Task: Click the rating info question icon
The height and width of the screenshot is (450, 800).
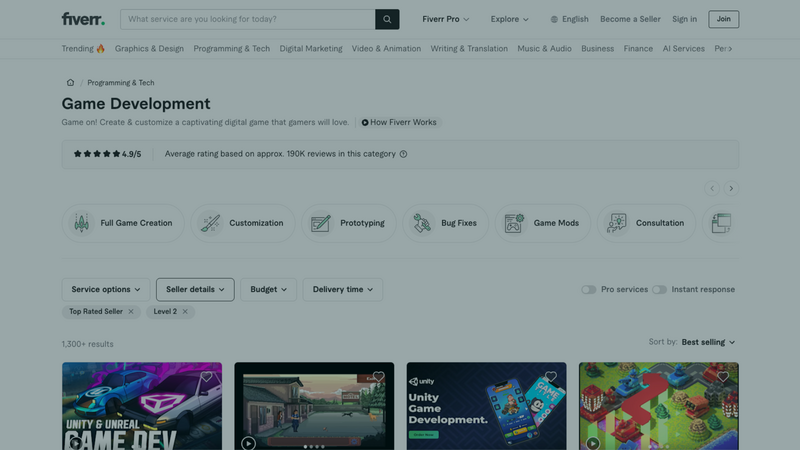Action: point(404,154)
